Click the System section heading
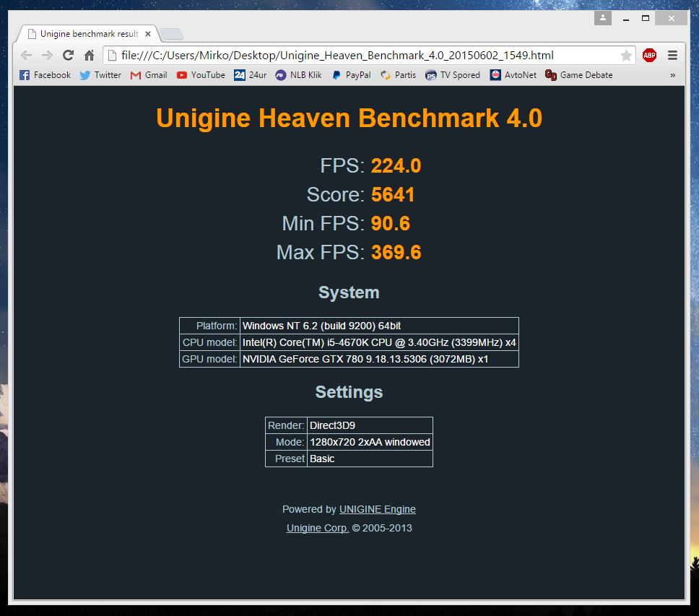Image resolution: width=699 pixels, height=616 pixels. pos(349,292)
